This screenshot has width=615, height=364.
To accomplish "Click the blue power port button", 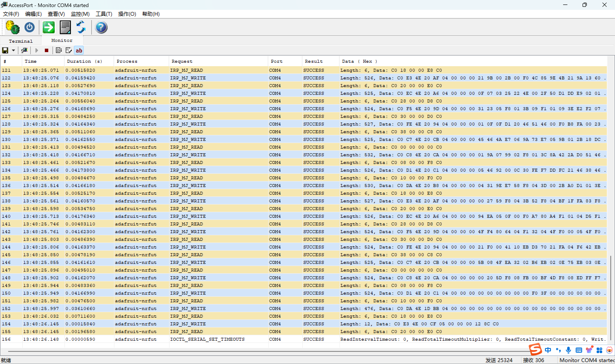I will (x=29, y=27).
